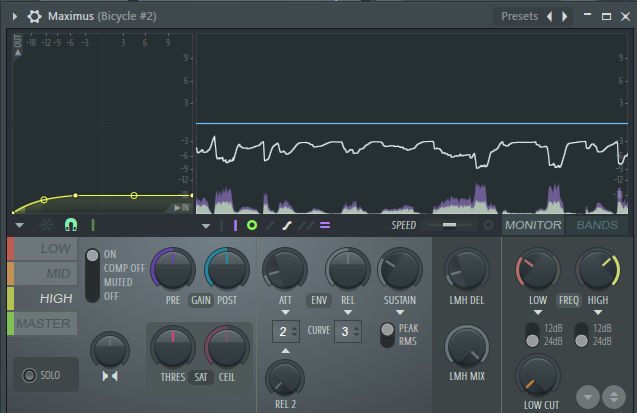Screen dimensions: 637x413
Task: Click the IN arrow marker on graph
Action: (x=181, y=208)
